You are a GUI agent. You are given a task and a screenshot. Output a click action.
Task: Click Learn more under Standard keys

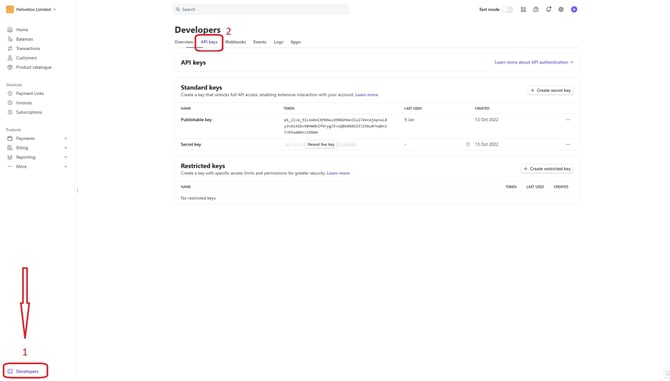coord(367,95)
